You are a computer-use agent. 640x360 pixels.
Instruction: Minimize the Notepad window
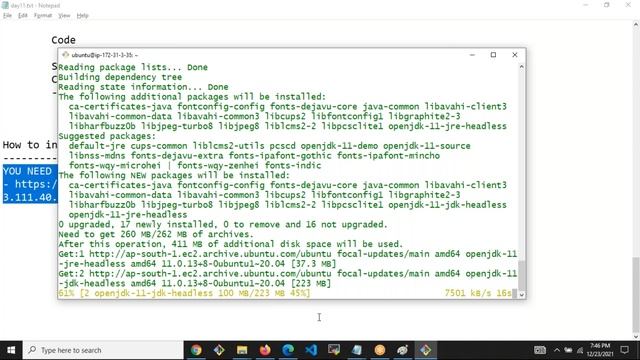tap(586, 5)
